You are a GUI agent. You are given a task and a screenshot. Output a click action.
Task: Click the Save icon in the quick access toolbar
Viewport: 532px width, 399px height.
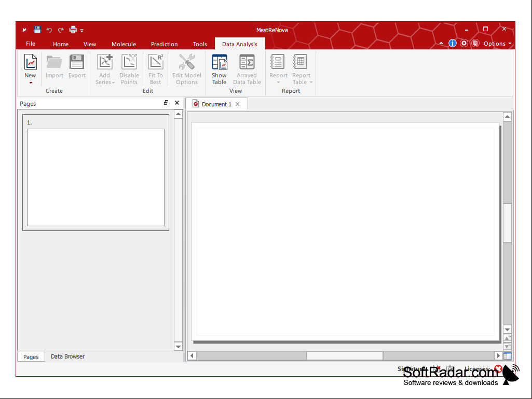[37, 30]
